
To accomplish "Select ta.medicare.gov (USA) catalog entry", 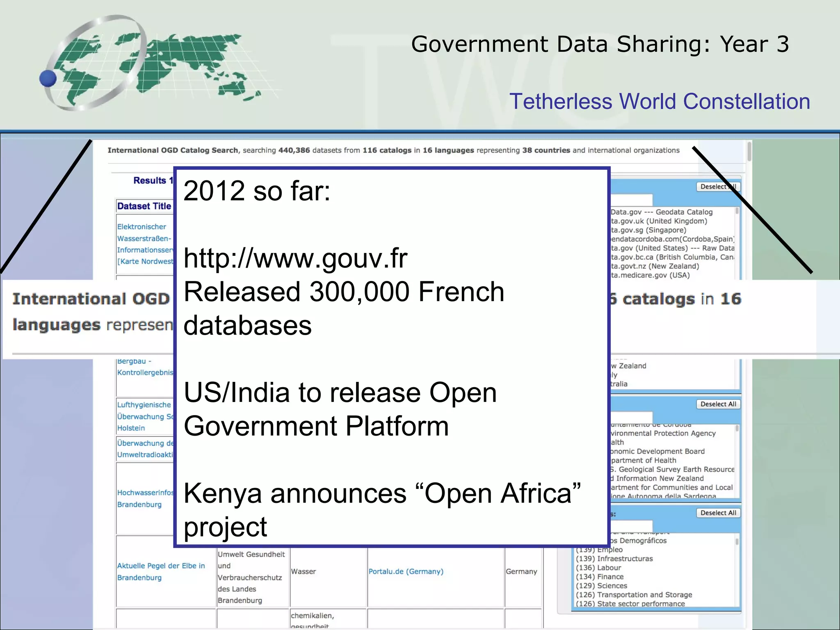I will pos(650,275).
